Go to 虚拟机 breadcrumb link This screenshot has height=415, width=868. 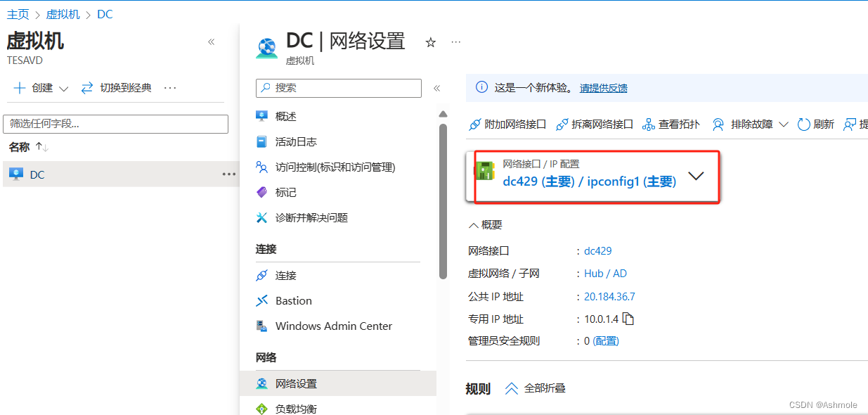tap(63, 14)
